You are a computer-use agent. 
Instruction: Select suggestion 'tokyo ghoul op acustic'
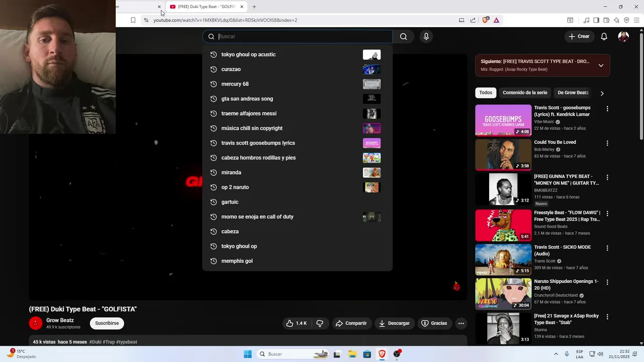tap(297, 54)
